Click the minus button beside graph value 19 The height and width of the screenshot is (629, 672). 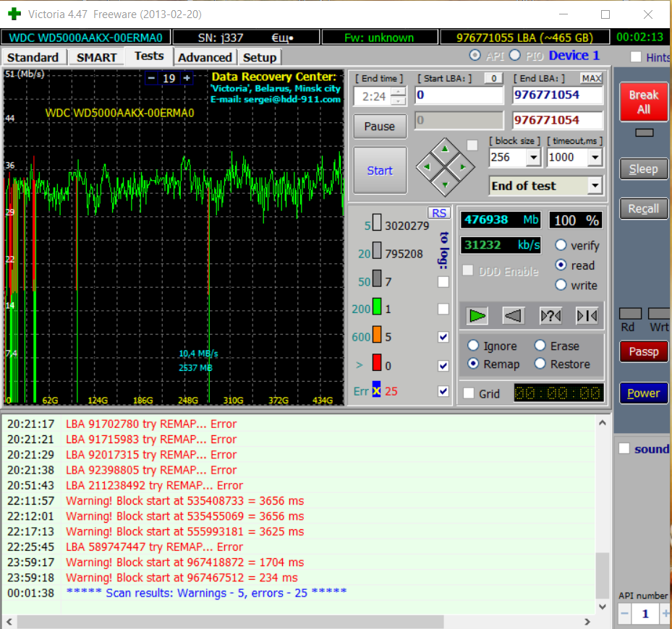point(151,78)
